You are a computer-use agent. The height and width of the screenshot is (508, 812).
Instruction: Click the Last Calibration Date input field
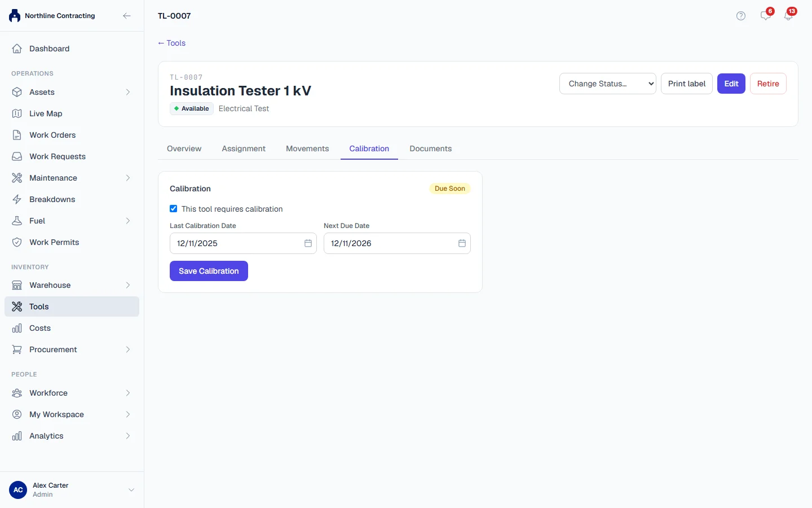click(x=243, y=243)
